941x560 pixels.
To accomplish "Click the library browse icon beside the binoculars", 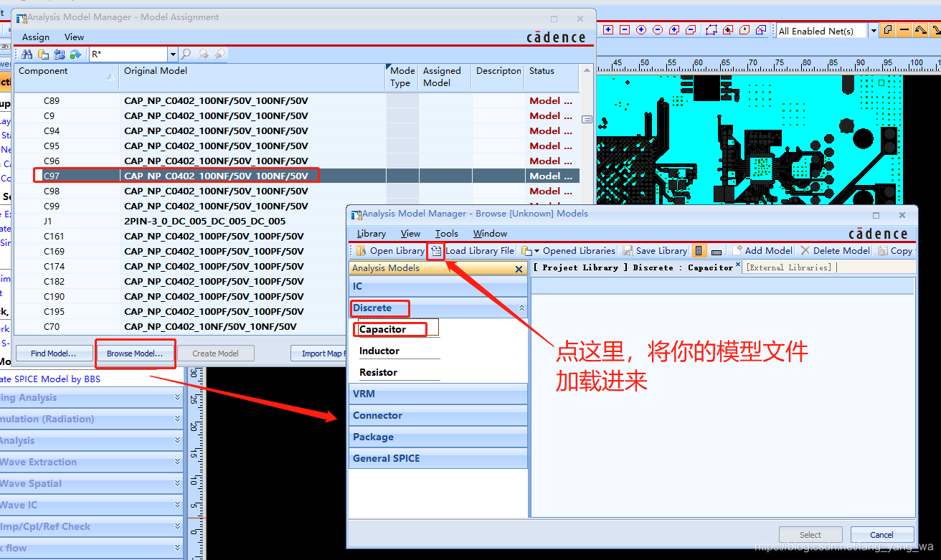I will coord(43,54).
